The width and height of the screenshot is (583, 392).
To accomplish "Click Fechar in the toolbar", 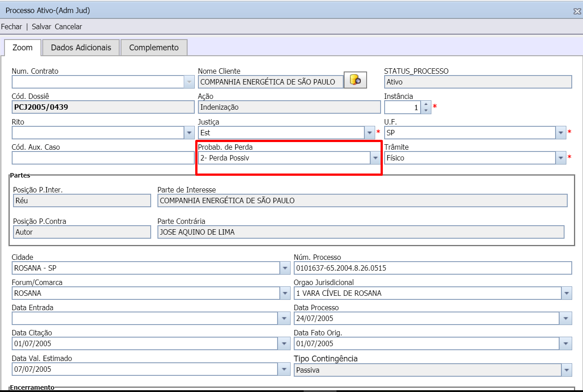I will (11, 27).
